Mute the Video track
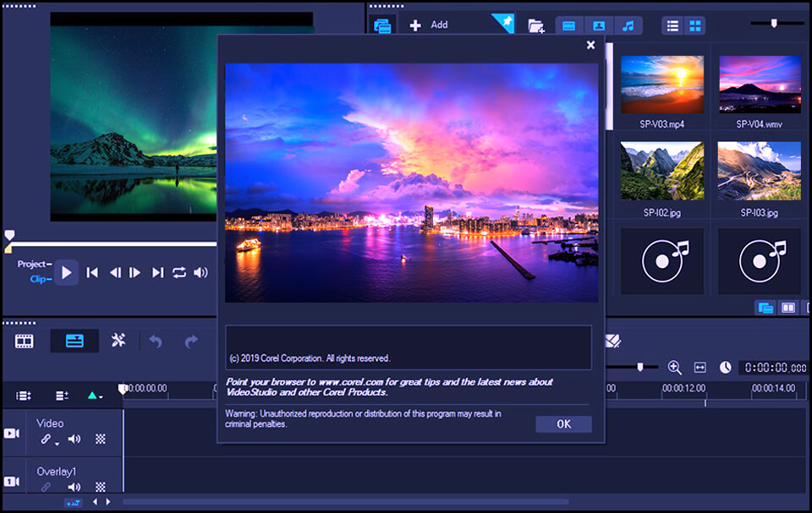812x513 pixels. pyautogui.click(x=74, y=438)
